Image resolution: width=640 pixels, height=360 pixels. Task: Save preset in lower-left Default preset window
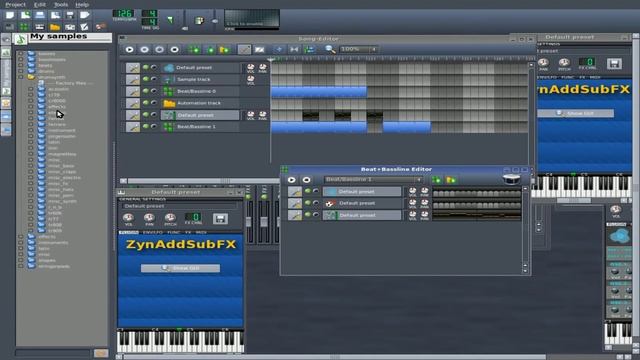click(220, 218)
